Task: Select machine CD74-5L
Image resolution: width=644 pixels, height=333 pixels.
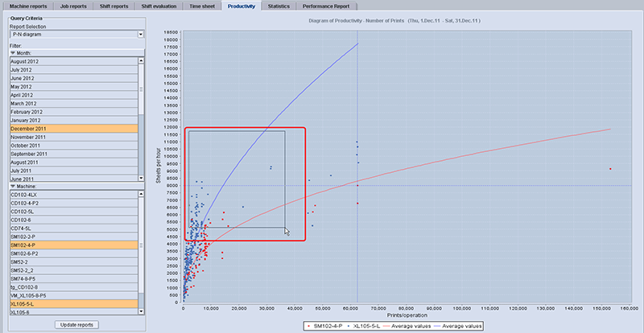Action: [x=74, y=228]
